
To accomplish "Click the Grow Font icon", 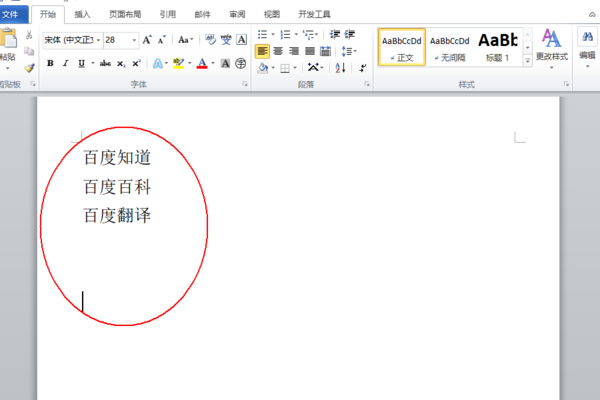I will 147,40.
